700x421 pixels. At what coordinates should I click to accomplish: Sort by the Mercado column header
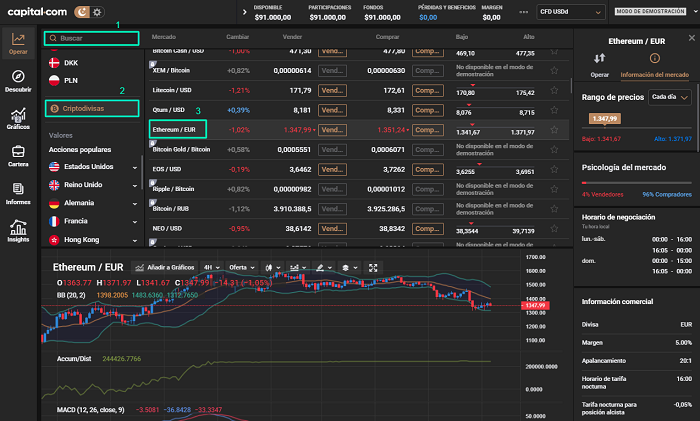coord(163,37)
